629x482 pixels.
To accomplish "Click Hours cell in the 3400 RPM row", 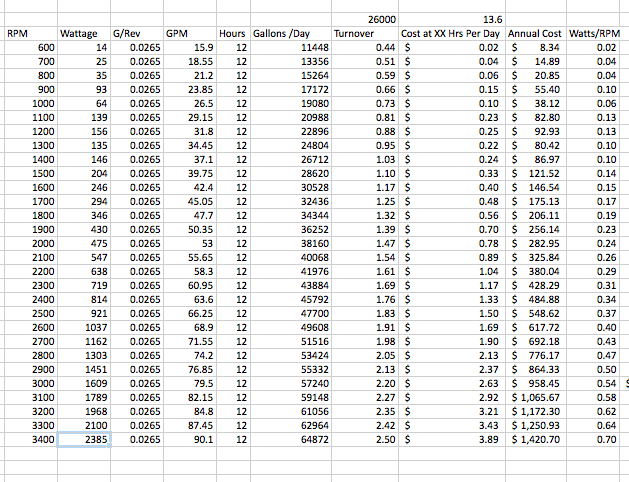I will coord(233,439).
